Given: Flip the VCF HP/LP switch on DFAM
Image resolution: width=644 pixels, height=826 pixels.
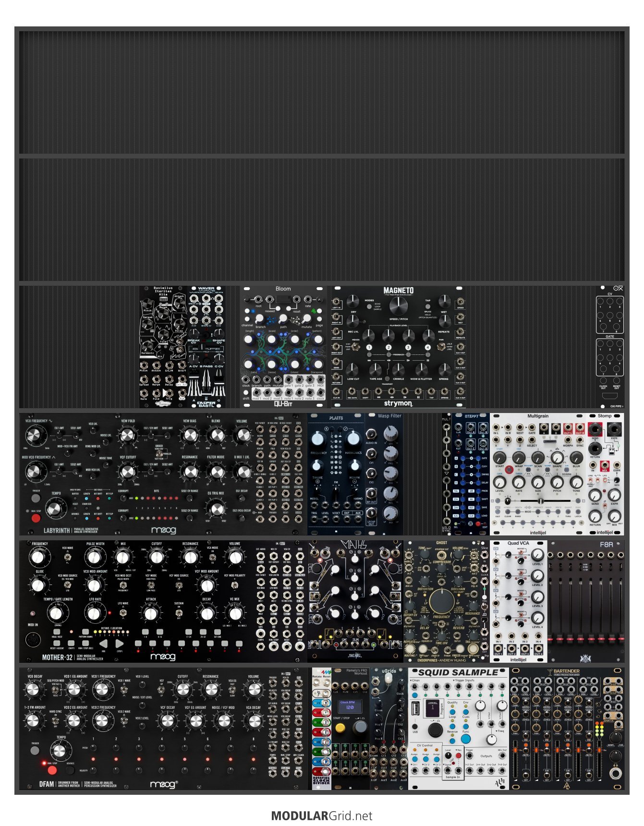Looking at the screenshot, I should click(x=162, y=690).
